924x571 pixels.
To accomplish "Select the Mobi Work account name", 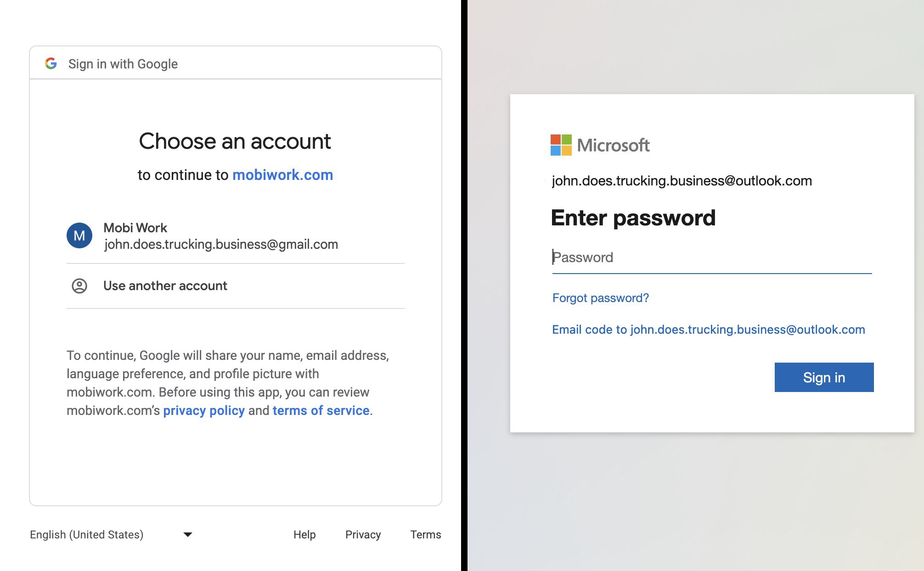I will [135, 228].
